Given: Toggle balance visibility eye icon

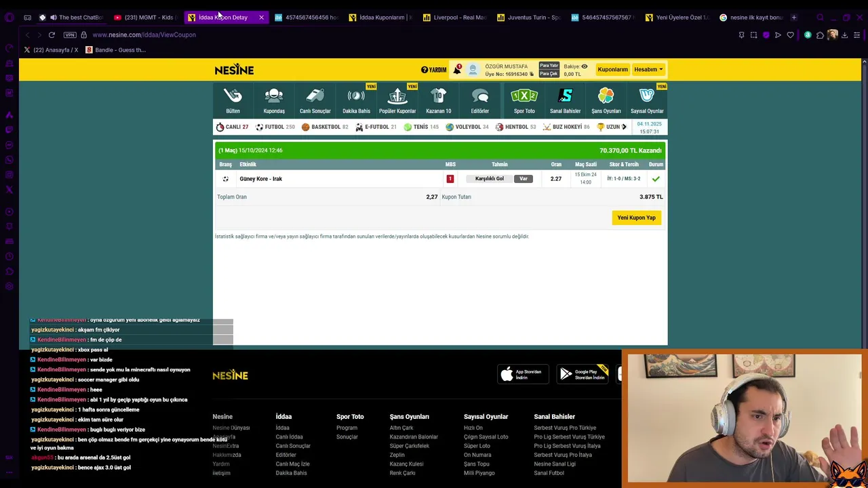Looking at the screenshot, I should click(x=585, y=66).
